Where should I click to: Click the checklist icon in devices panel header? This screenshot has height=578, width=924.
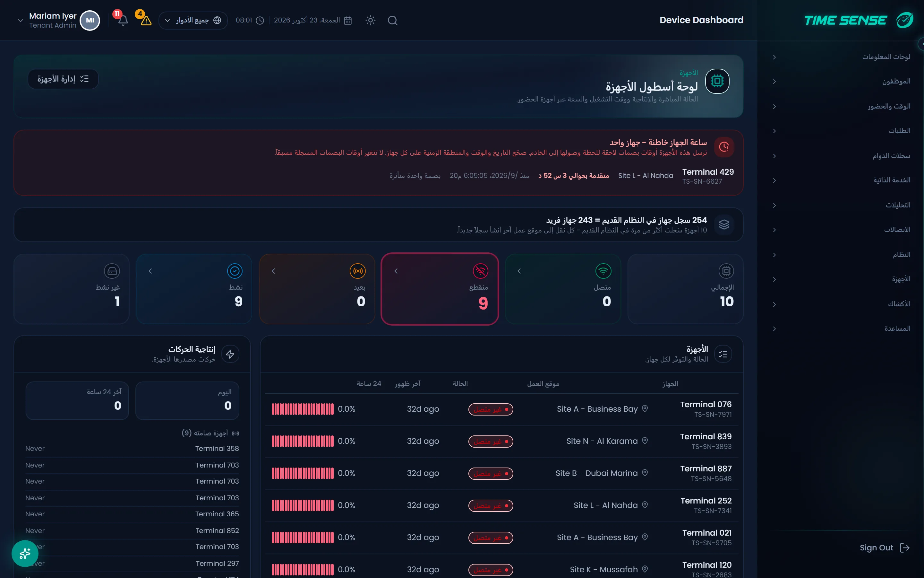coord(723,354)
